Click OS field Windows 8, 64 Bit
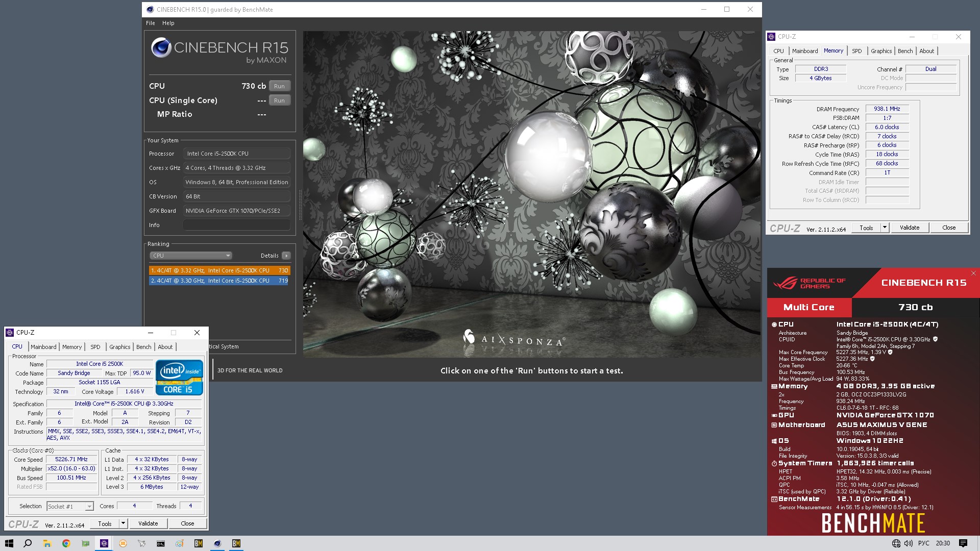Screen dimensions: 980x551 (x=237, y=182)
